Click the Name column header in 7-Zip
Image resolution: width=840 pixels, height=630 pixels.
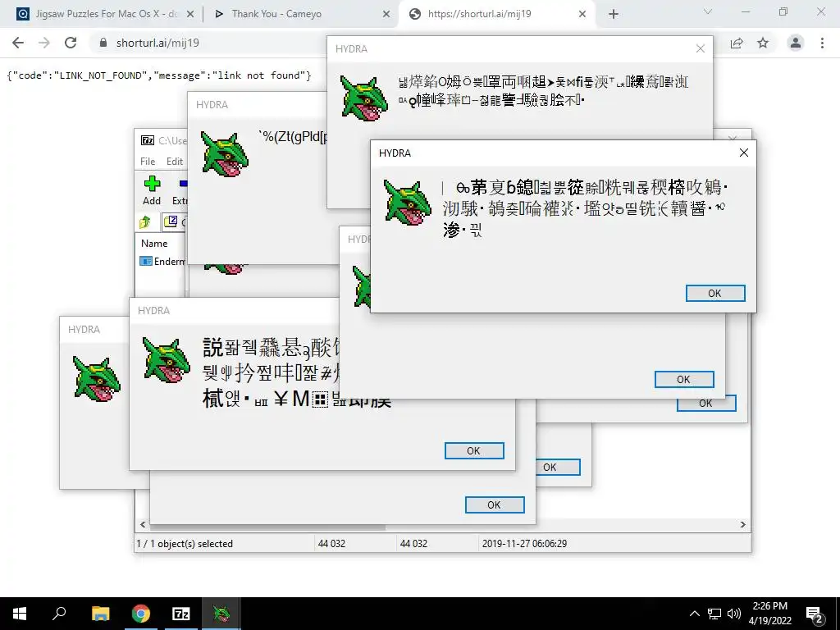(x=154, y=243)
